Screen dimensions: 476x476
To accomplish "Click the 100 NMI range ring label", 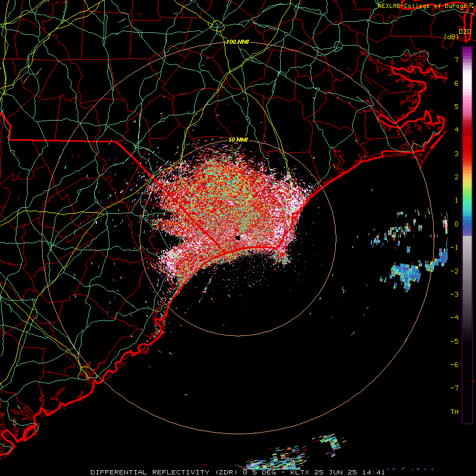I will pyautogui.click(x=237, y=42).
